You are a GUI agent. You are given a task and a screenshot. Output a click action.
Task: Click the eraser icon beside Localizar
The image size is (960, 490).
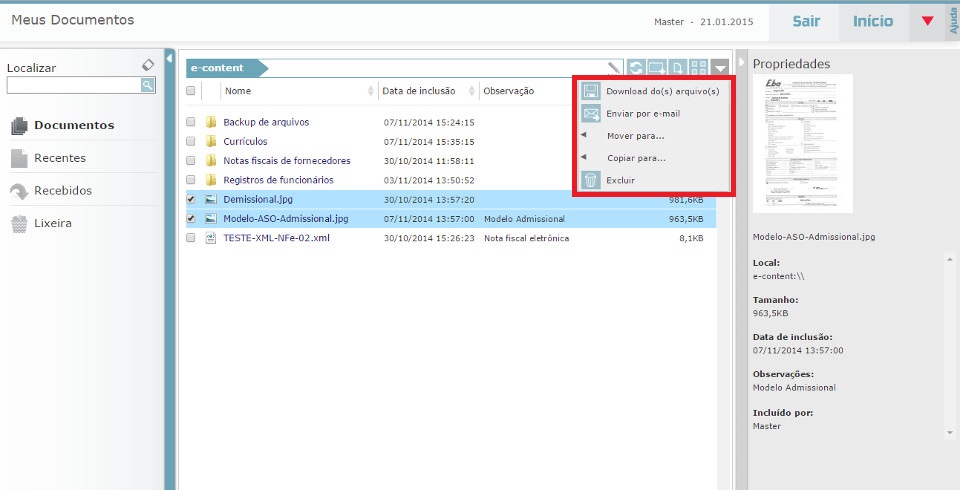[148, 65]
